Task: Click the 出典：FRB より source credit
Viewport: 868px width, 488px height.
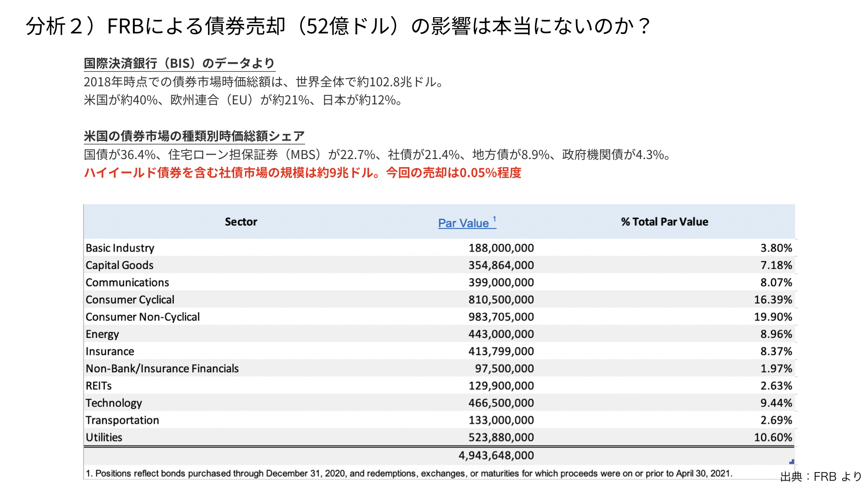Action: pos(821,477)
